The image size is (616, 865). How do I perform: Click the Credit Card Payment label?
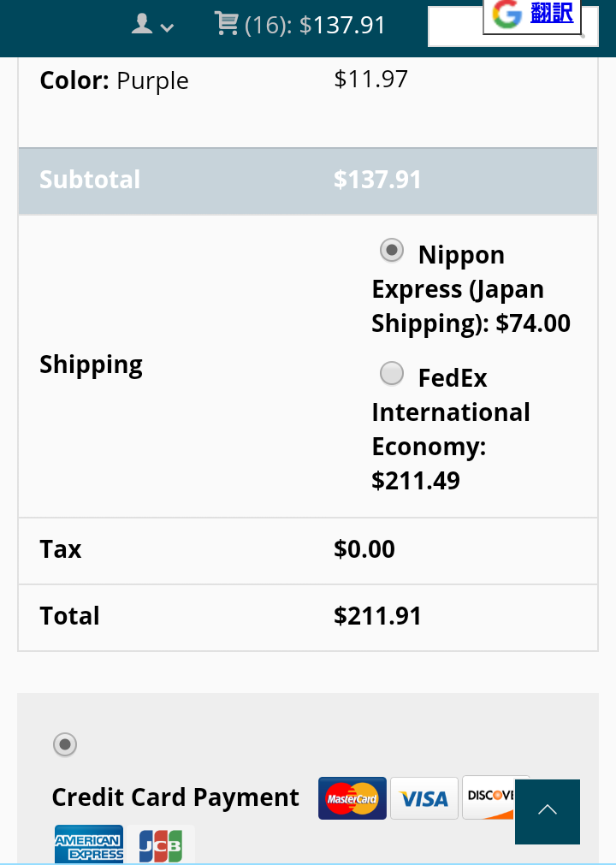(x=175, y=797)
